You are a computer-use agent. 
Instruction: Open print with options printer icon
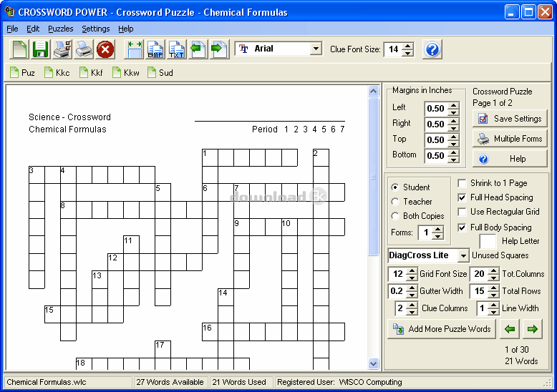pos(62,49)
